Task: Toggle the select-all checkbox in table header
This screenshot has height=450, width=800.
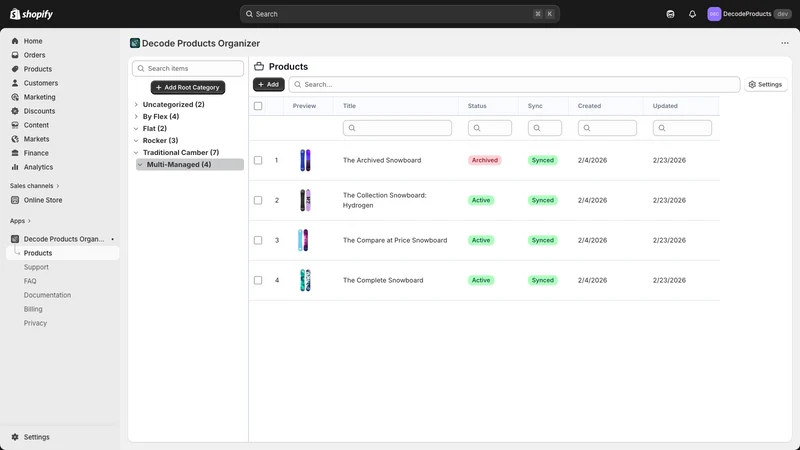Action: click(x=258, y=106)
